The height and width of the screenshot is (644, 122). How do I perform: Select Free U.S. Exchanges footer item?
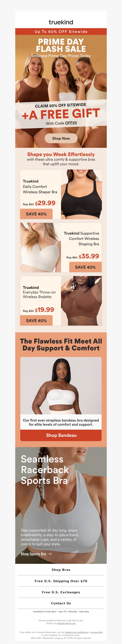[x=61, y=592]
